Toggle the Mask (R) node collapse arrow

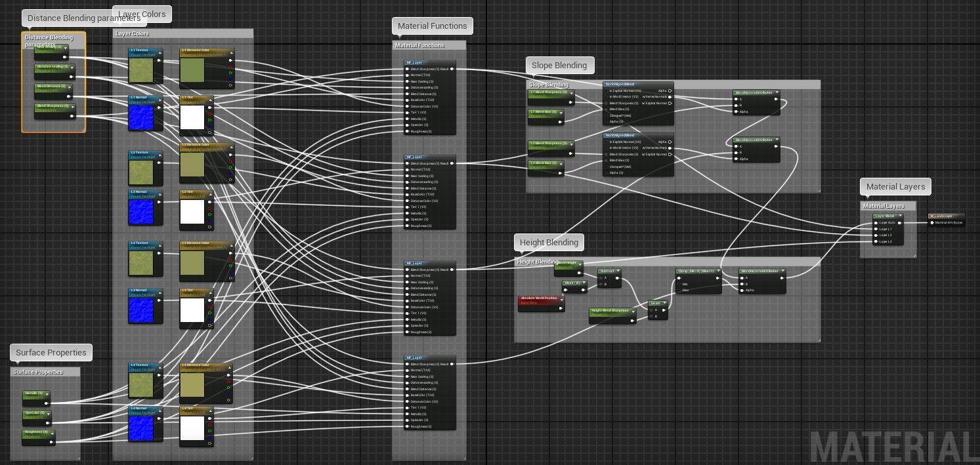pos(584,283)
